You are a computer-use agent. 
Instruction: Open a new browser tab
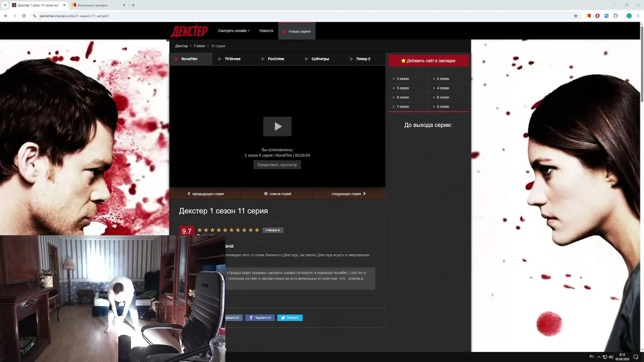point(133,5)
